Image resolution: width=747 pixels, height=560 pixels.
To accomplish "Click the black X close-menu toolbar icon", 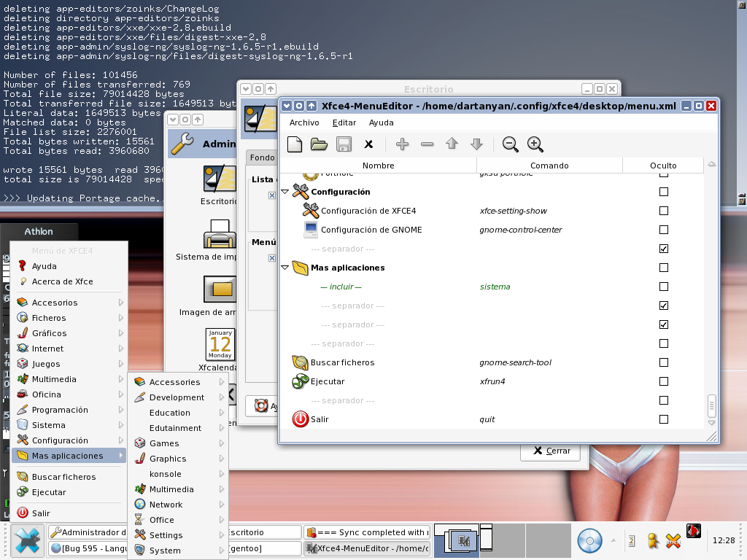I will click(x=369, y=144).
